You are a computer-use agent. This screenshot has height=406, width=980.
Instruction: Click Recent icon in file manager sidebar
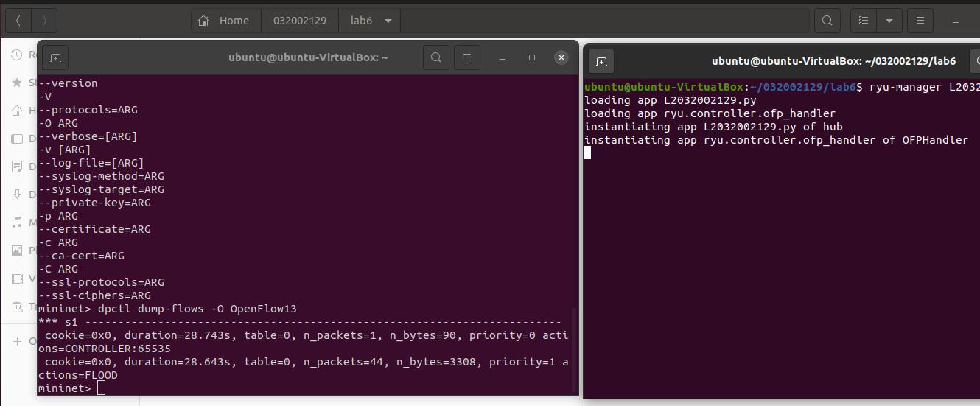(x=17, y=55)
